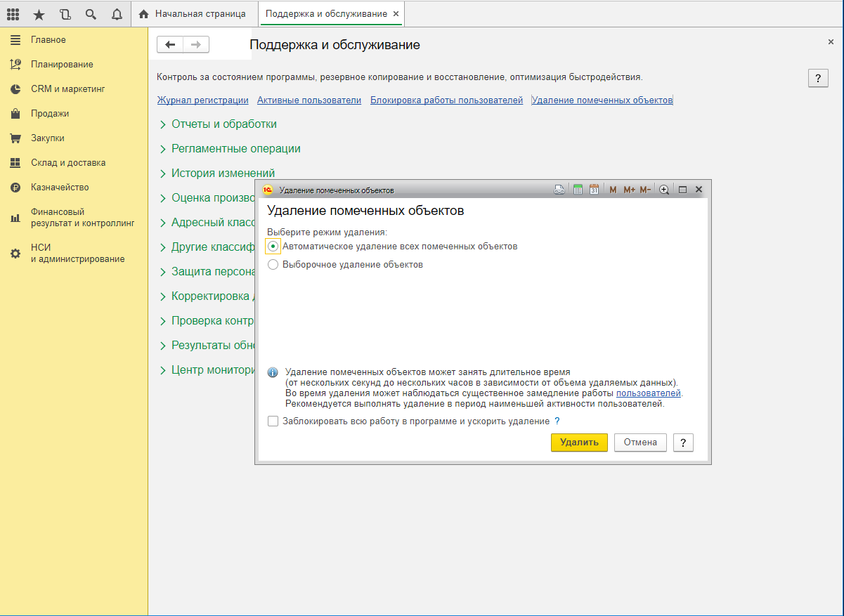Click the Продажи bag icon
Screen dimensions: 844x616
[x=15, y=114]
